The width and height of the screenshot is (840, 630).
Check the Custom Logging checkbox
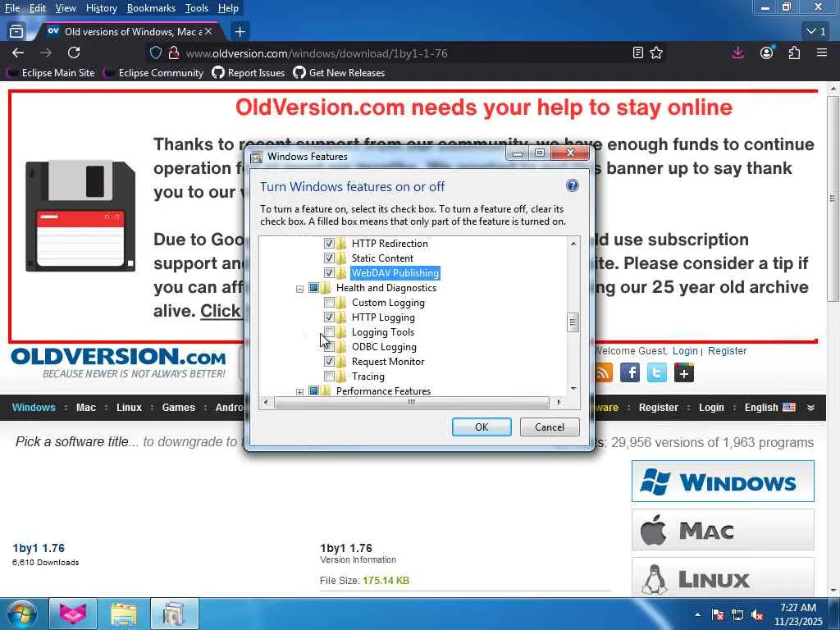[329, 303]
